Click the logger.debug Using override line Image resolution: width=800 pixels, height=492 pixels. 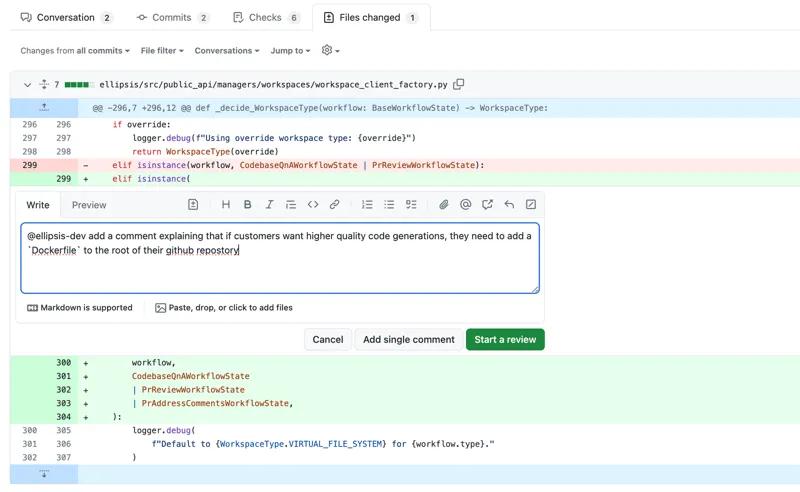click(x=274, y=138)
